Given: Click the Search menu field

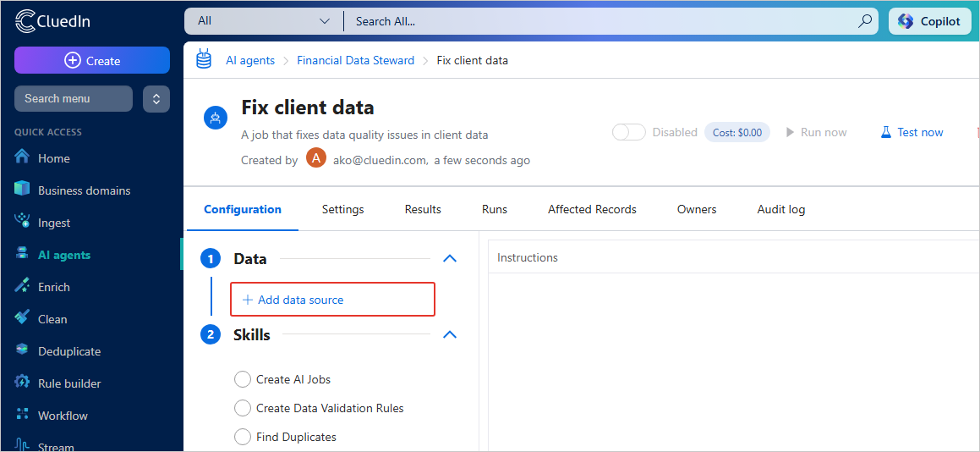Looking at the screenshot, I should [74, 99].
